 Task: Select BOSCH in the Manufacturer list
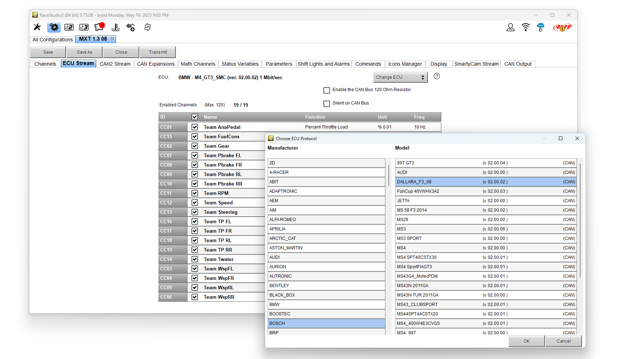point(326,323)
